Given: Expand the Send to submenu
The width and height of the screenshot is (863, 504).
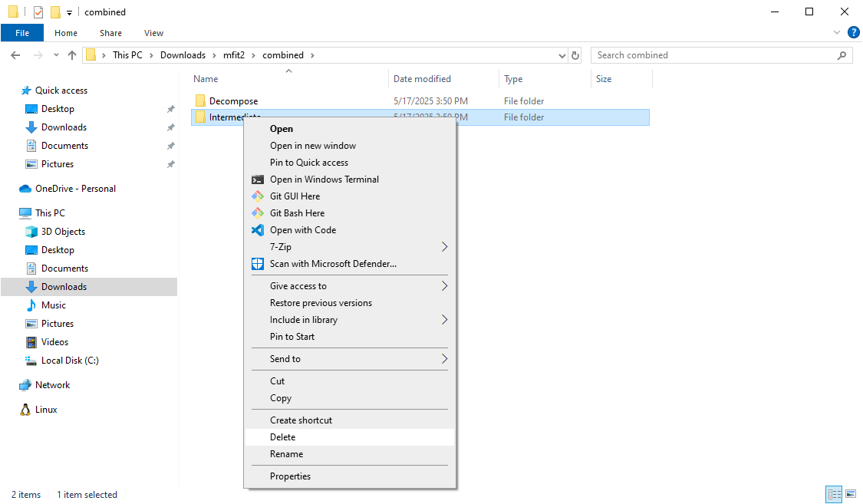Looking at the screenshot, I should coord(443,358).
